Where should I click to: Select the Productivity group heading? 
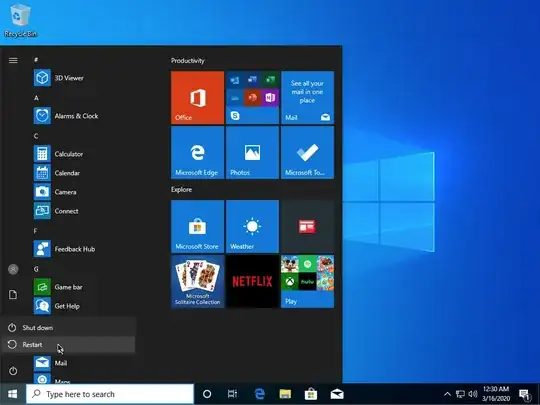click(x=188, y=61)
